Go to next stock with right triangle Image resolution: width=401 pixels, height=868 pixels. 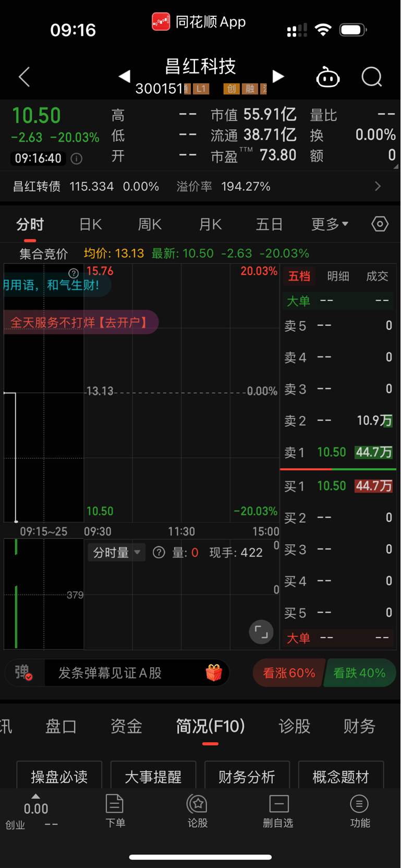(278, 77)
